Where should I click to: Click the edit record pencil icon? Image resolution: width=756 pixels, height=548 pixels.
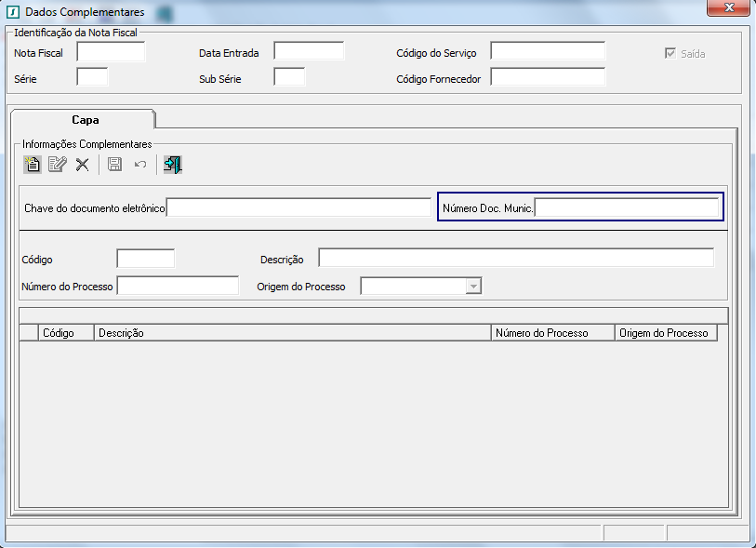tap(58, 165)
